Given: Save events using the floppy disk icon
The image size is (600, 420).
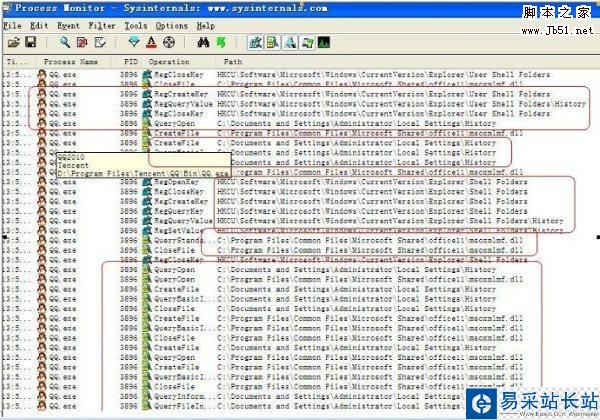Looking at the screenshot, I should click(x=31, y=42).
